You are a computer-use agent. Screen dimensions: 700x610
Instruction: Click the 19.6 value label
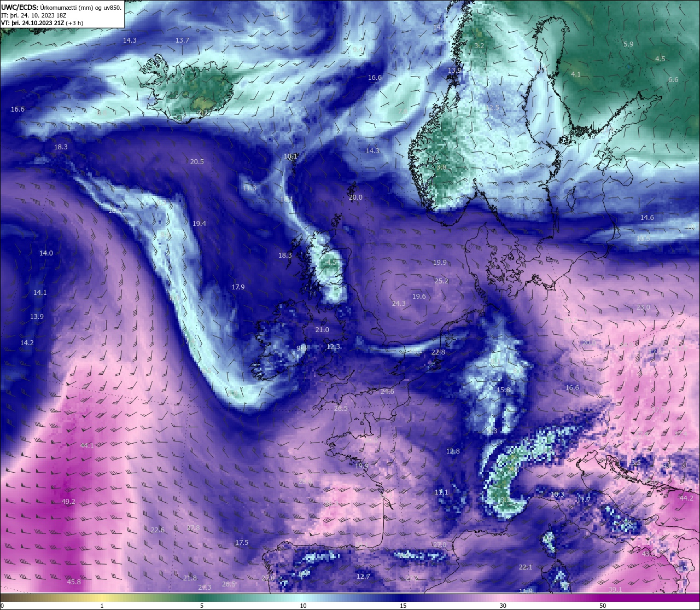click(x=419, y=297)
